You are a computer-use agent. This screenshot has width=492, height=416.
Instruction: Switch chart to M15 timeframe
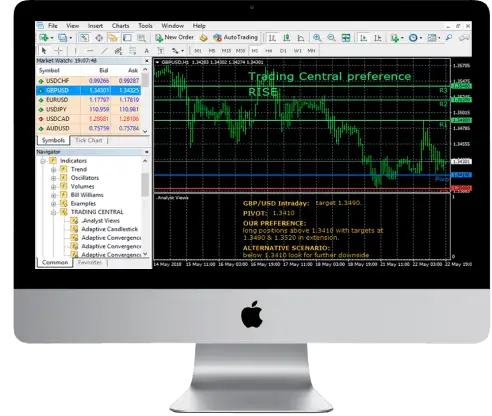[x=226, y=51]
